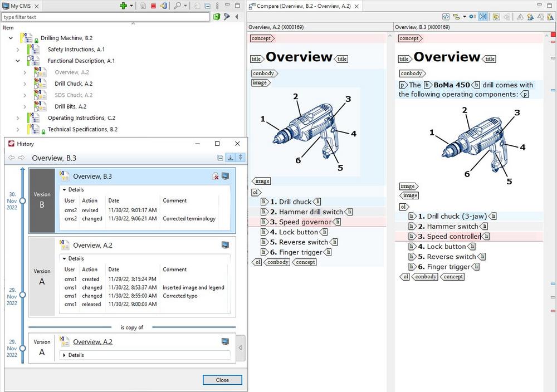Open the underlined Overview, A.2 link
The height and width of the screenshot is (392, 557).
[92, 341]
